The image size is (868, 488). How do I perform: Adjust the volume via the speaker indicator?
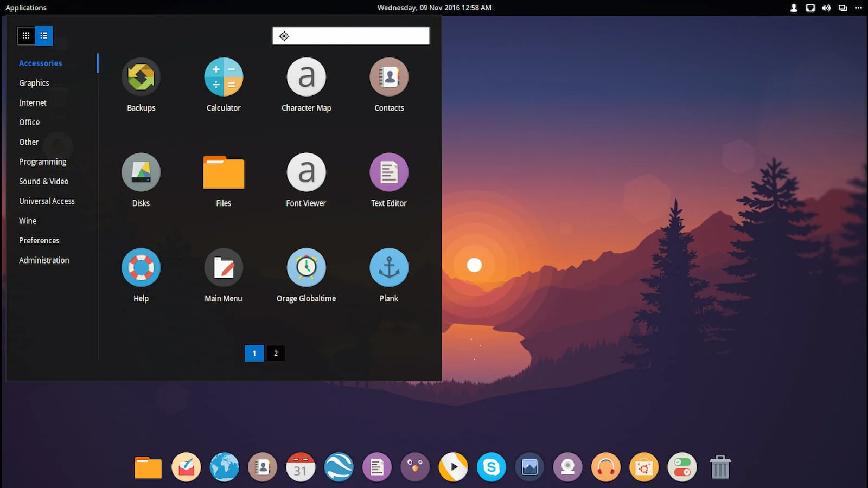826,8
